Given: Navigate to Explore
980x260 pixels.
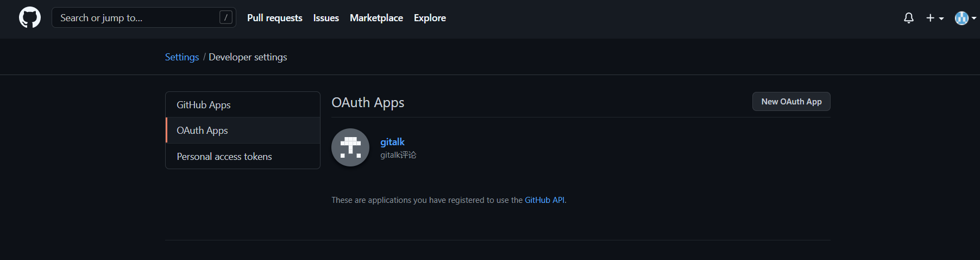Looking at the screenshot, I should click(429, 18).
